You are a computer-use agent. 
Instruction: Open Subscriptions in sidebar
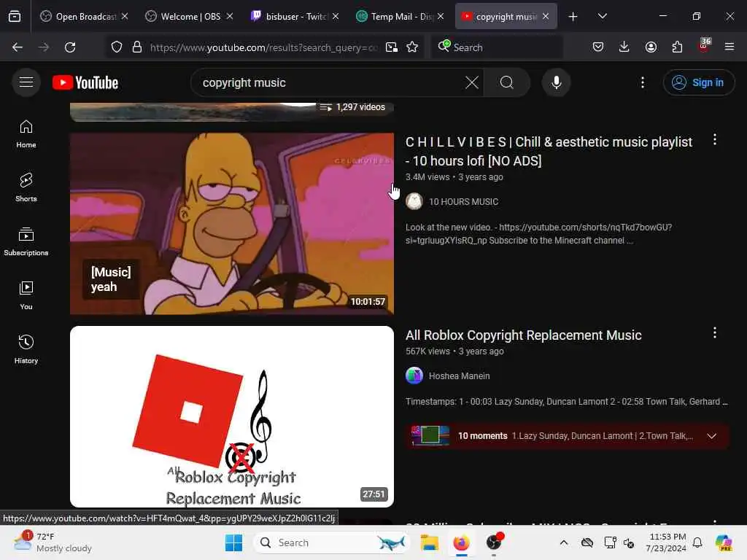click(26, 242)
